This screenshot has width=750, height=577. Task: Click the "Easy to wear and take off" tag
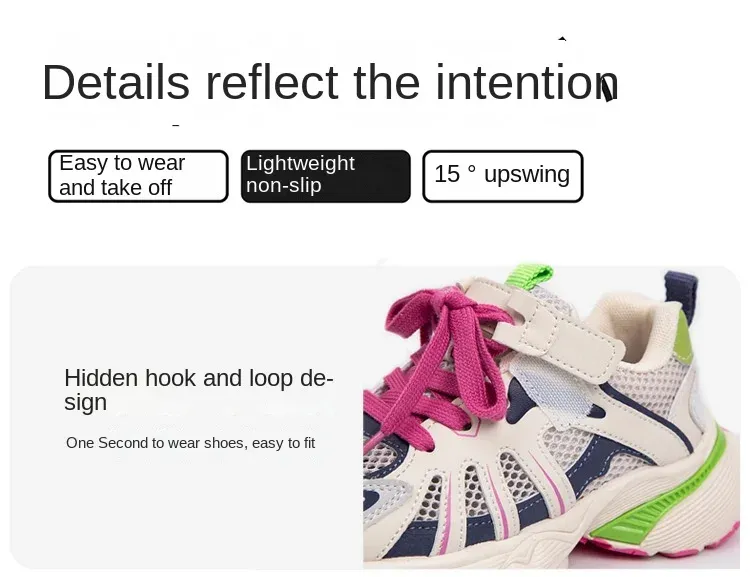coord(138,176)
